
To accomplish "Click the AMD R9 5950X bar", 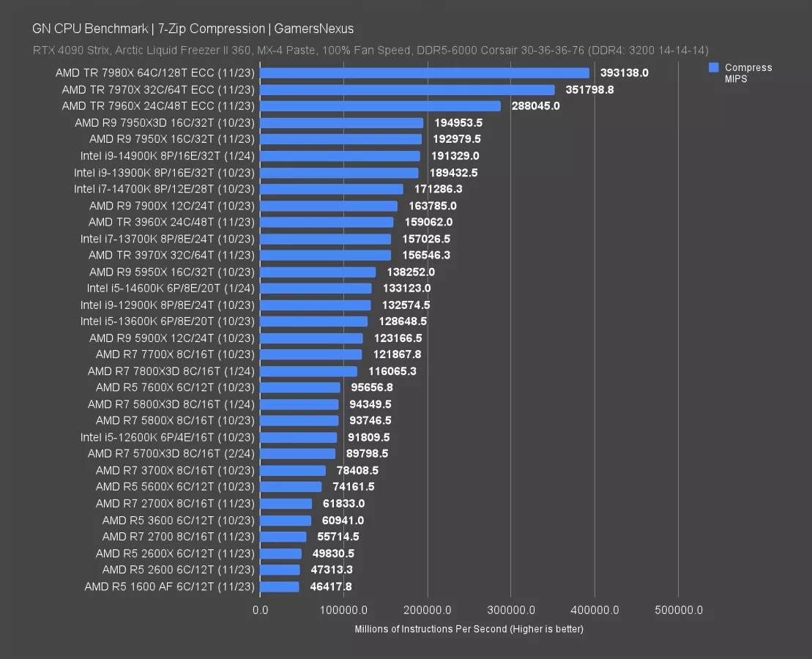I will click(318, 272).
